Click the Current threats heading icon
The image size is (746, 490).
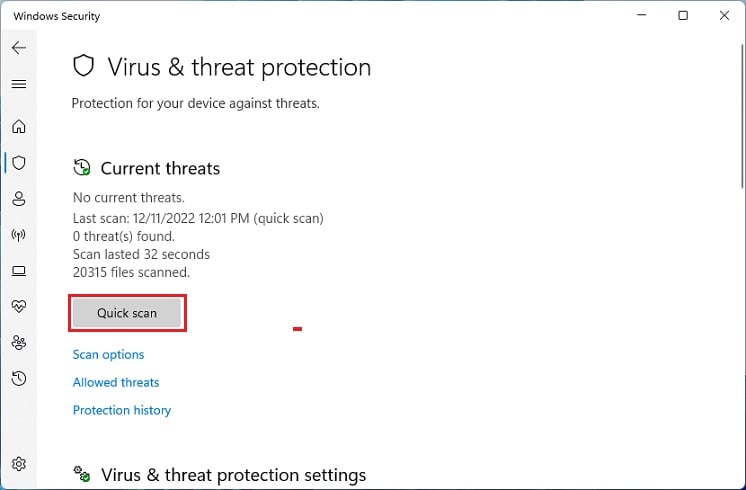[x=83, y=169]
